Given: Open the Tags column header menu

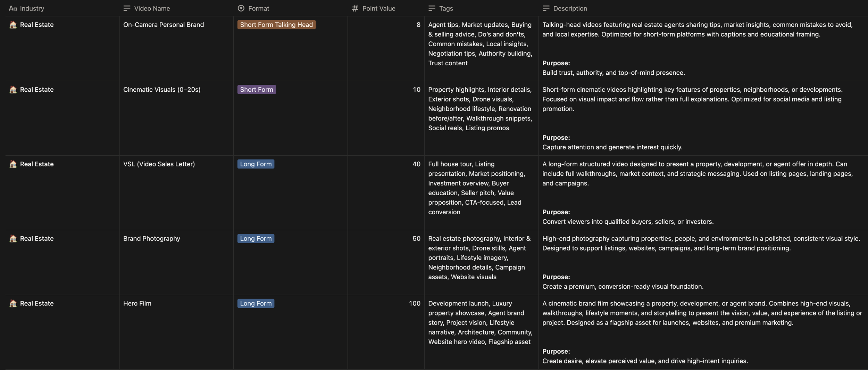Looking at the screenshot, I should (x=446, y=8).
